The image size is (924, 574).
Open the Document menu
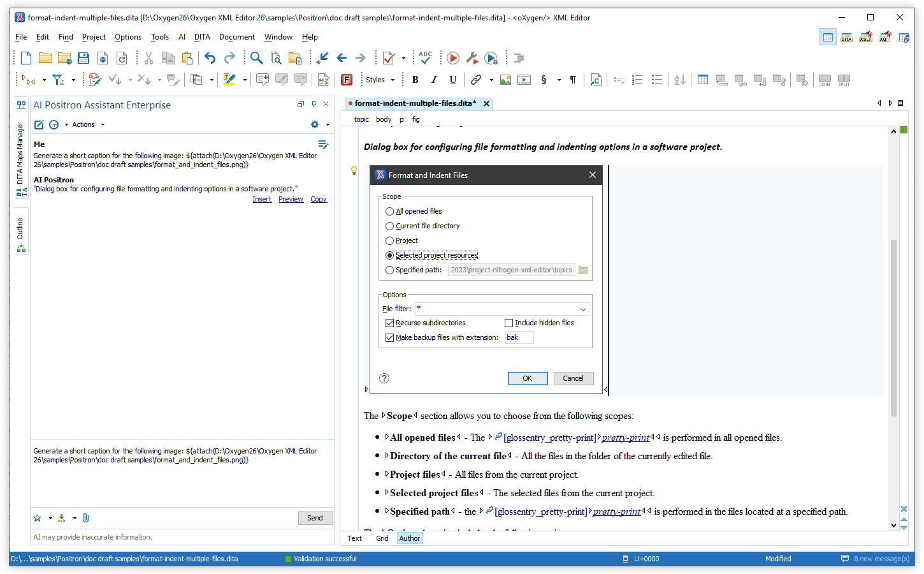tap(237, 37)
